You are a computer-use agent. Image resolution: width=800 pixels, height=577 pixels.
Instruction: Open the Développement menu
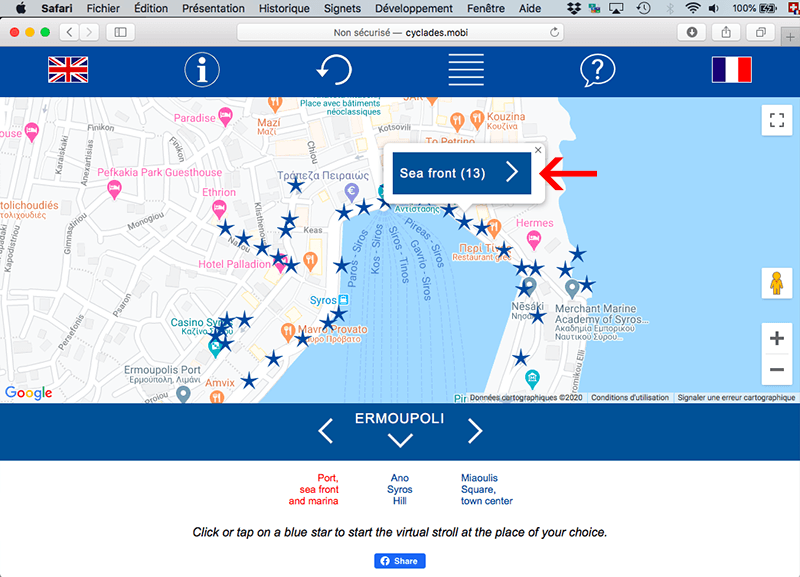414,8
